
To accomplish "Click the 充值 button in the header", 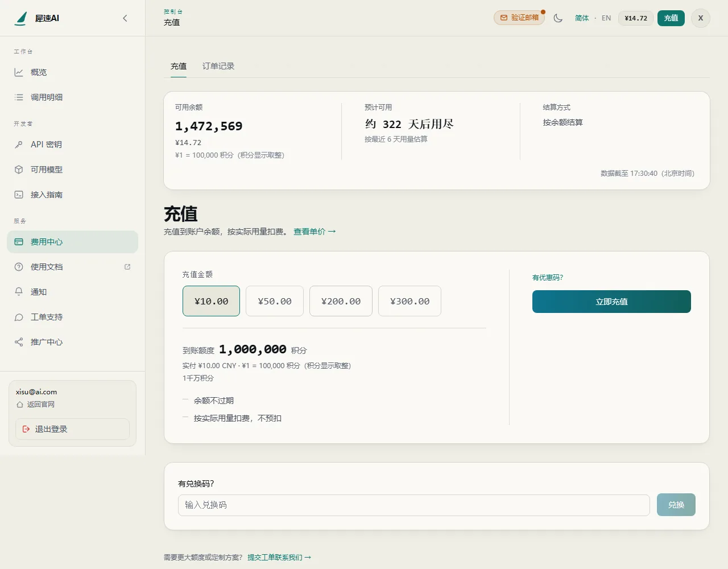I will pyautogui.click(x=671, y=18).
